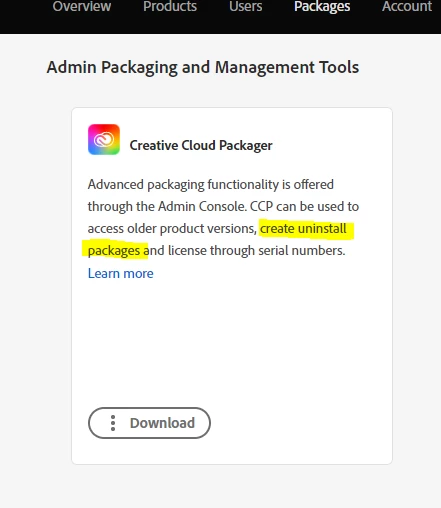Click the highlighted word 'packages'
Screen dimensions: 441x508
click(x=114, y=251)
